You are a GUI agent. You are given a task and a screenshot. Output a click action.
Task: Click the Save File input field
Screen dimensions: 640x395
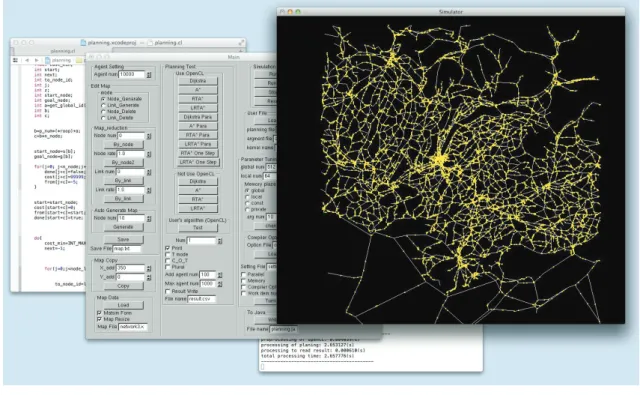pyautogui.click(x=127, y=249)
